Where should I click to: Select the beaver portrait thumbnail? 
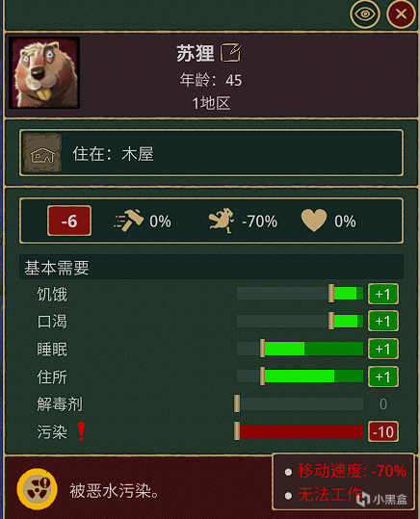point(44,72)
